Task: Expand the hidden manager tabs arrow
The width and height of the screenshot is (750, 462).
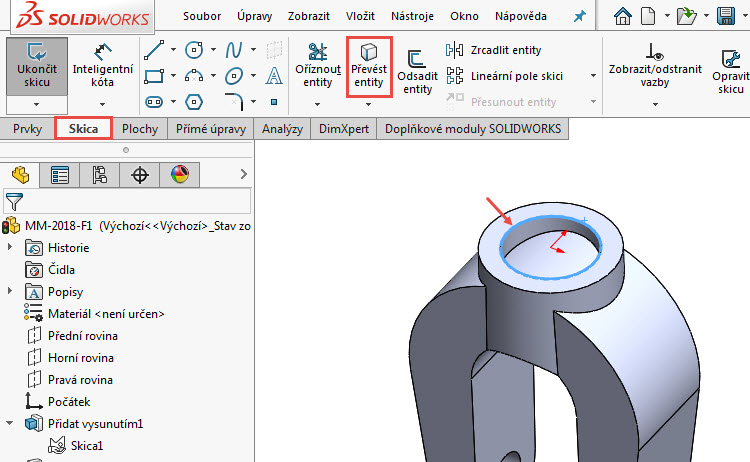Action: (244, 174)
